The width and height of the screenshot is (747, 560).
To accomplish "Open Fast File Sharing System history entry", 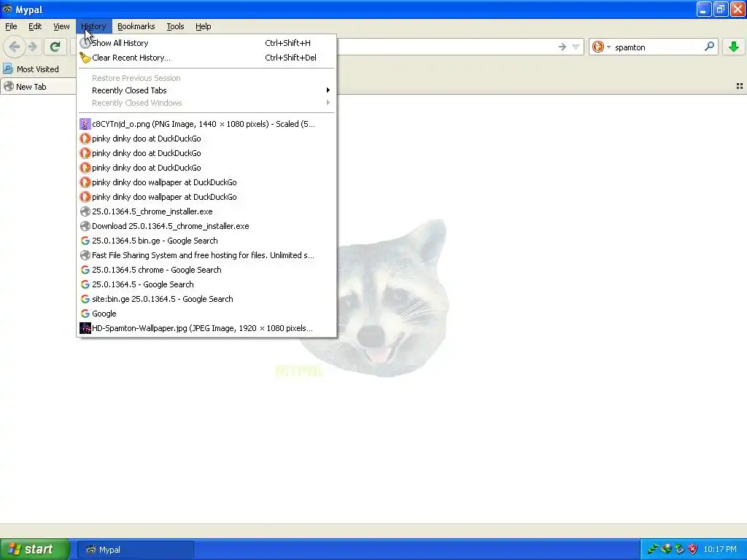I will [206, 255].
